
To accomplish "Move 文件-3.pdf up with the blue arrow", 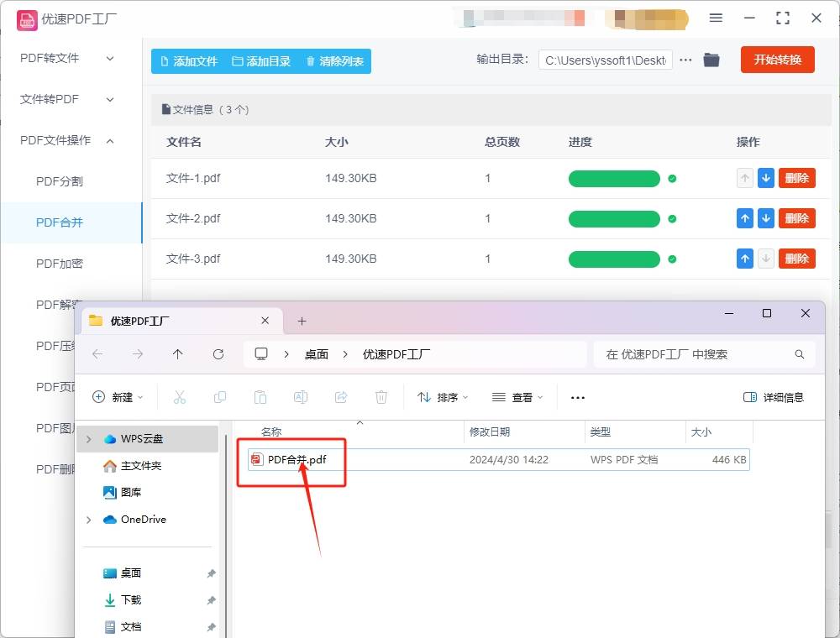I will [744, 259].
